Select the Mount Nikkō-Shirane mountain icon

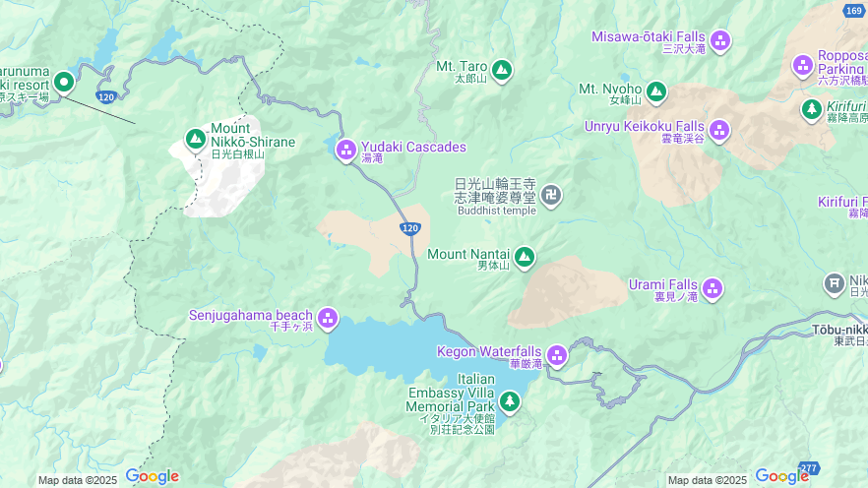(x=196, y=140)
